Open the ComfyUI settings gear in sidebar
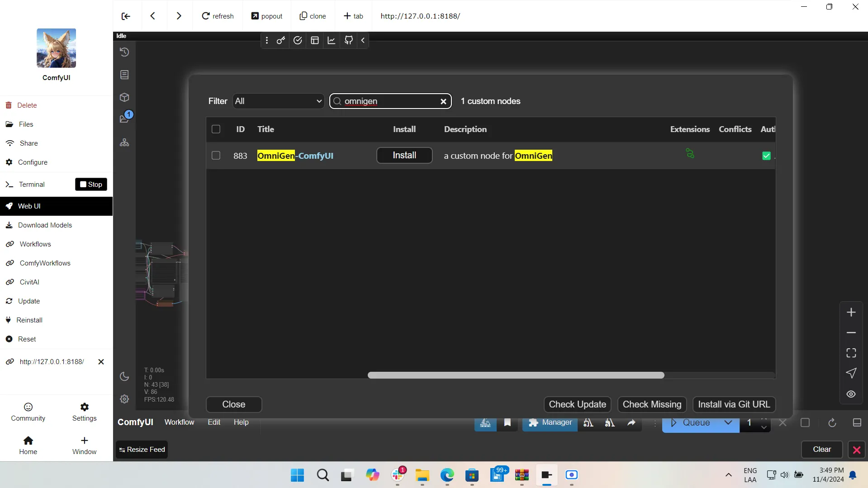Screen dimensions: 868x488 [124, 399]
